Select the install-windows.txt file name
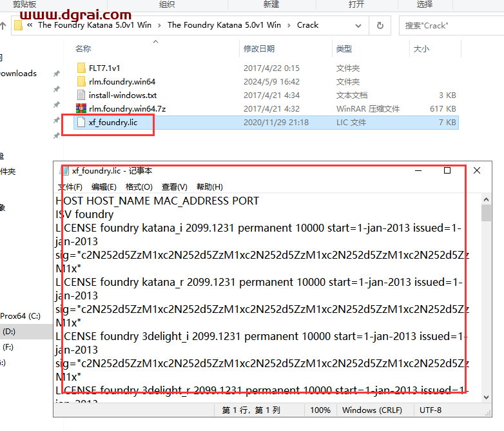The width and height of the screenshot is (504, 431). coord(123,95)
